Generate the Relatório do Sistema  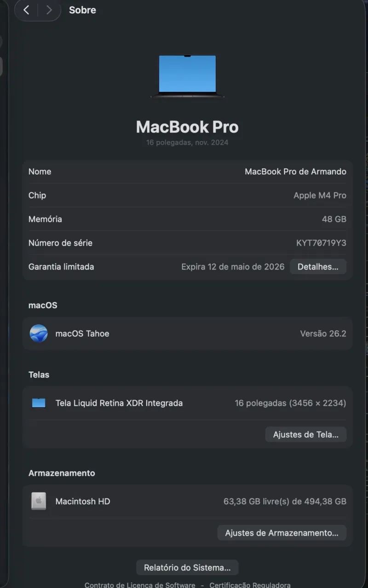[x=187, y=567]
